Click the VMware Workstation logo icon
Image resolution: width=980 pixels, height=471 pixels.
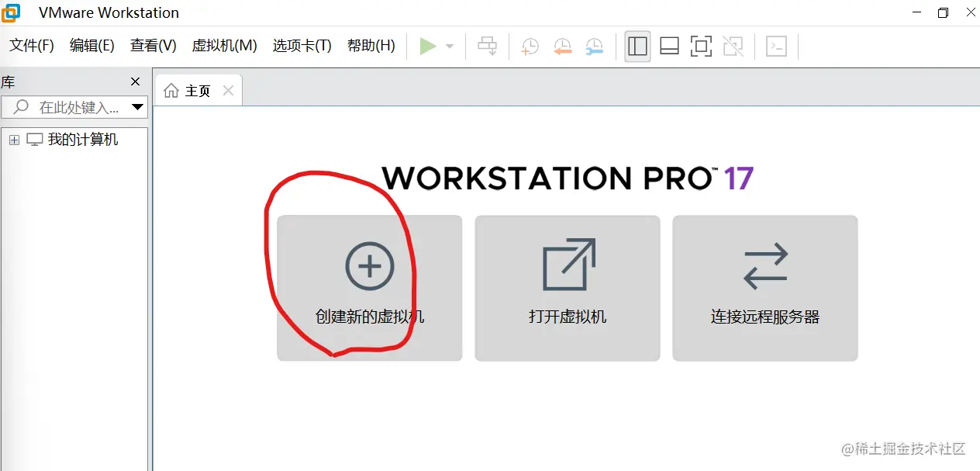tap(10, 12)
